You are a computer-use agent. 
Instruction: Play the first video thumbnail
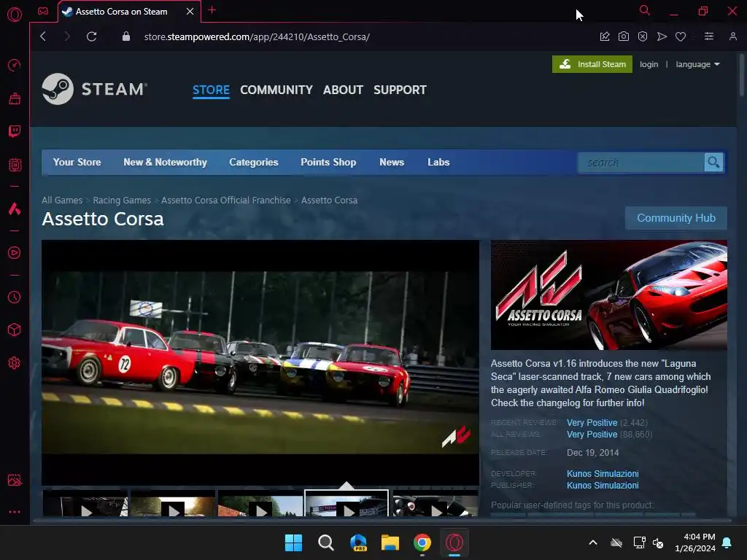[x=85, y=504]
